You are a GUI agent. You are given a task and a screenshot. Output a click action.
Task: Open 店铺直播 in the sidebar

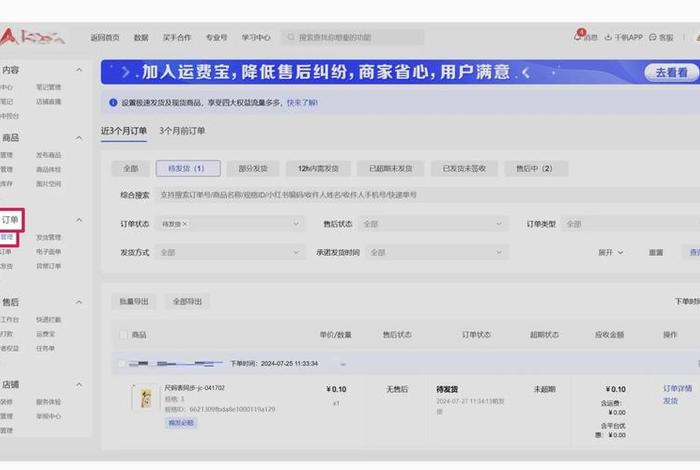pyautogui.click(x=49, y=101)
